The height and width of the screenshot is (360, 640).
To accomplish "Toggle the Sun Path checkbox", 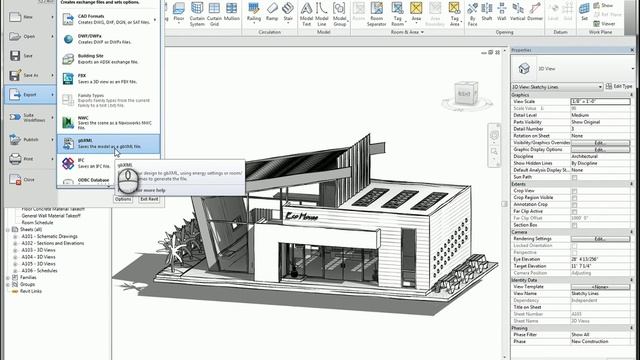I will [x=574, y=177].
